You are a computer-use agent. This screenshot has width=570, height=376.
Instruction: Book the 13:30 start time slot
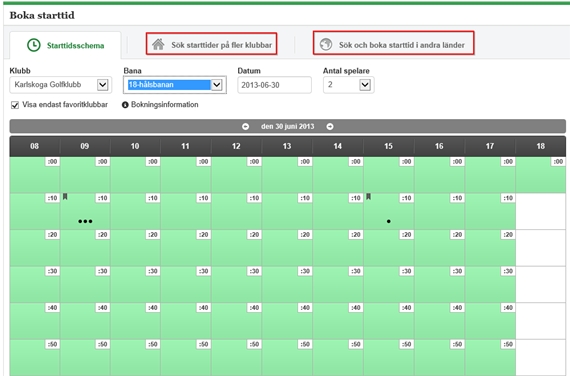(x=287, y=284)
